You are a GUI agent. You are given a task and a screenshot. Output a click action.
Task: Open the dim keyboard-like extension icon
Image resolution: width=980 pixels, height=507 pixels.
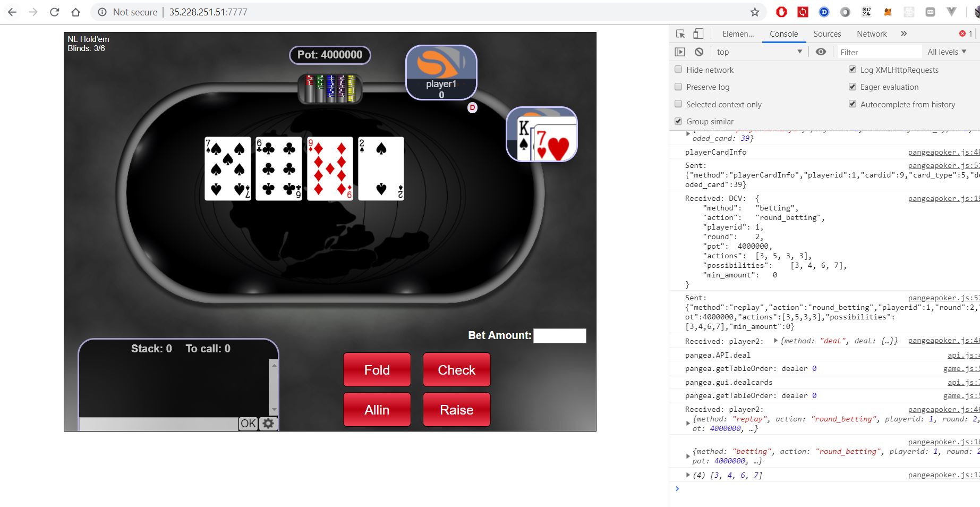[930, 12]
